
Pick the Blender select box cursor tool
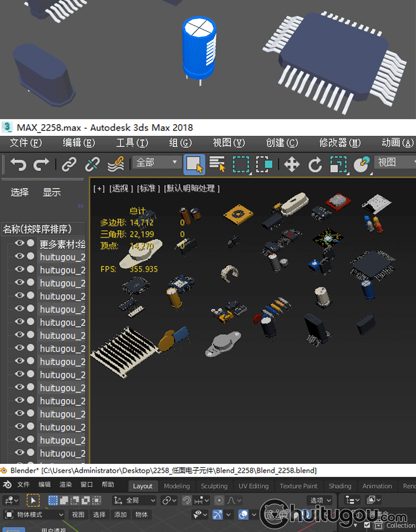(x=33, y=500)
